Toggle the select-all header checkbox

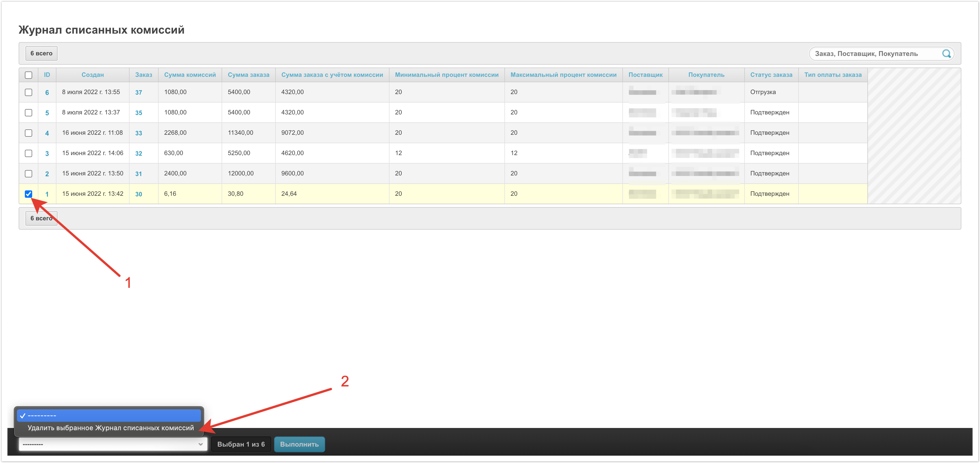click(x=29, y=75)
